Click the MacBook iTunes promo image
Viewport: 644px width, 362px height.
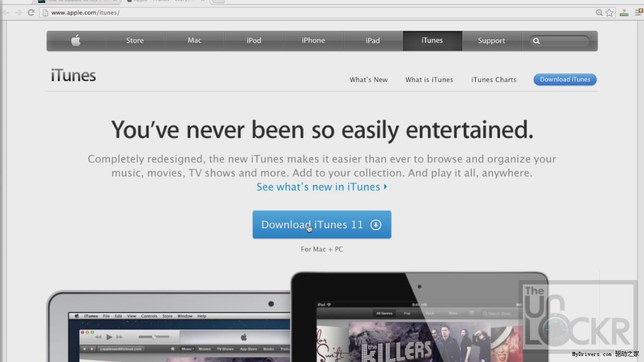(169, 327)
